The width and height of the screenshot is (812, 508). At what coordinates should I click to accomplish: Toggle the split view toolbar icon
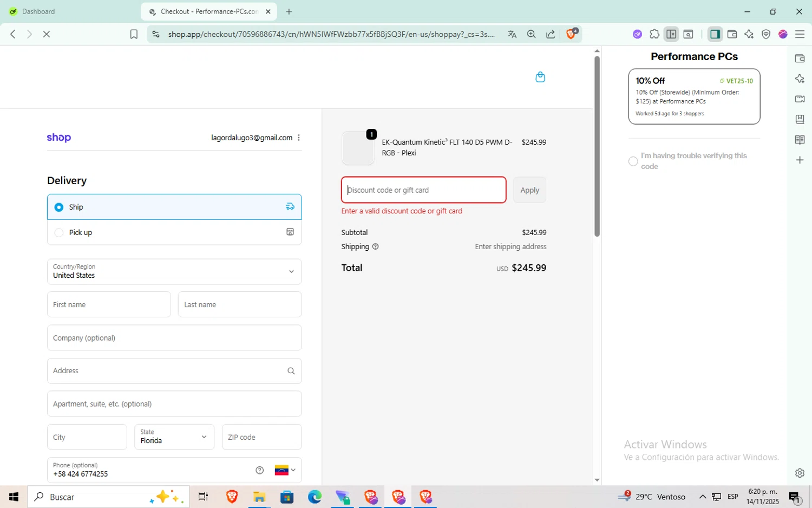[671, 34]
